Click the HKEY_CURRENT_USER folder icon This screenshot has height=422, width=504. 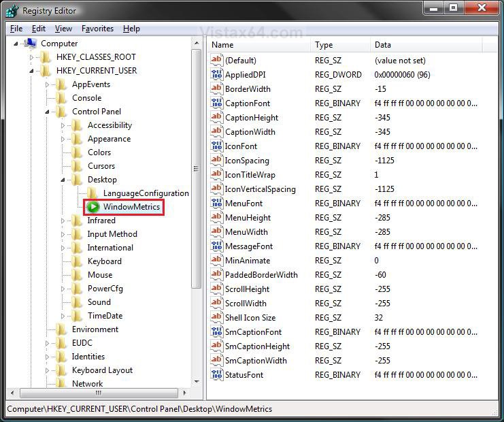(46, 70)
